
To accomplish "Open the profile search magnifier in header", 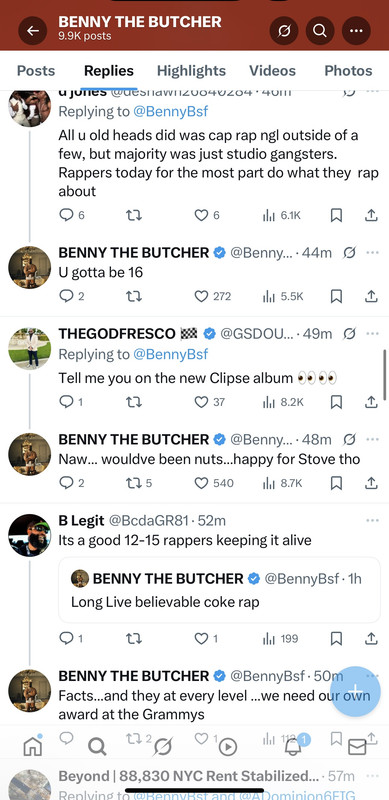I will (320, 31).
